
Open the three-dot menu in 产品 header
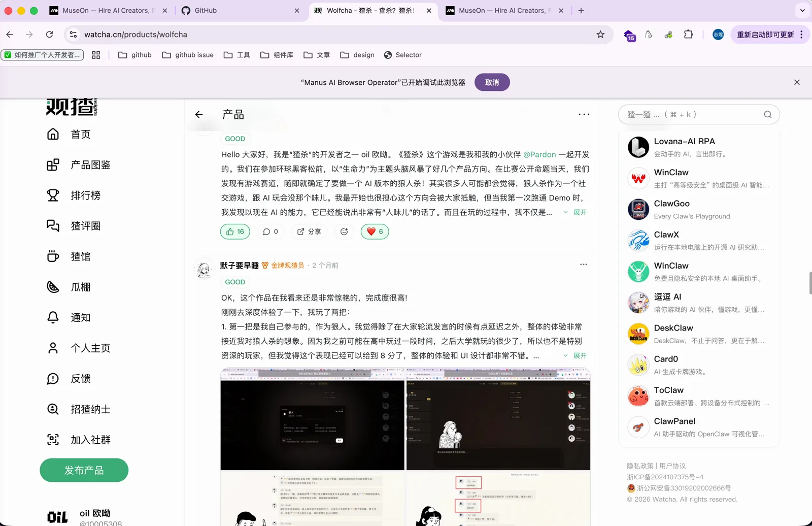(584, 114)
